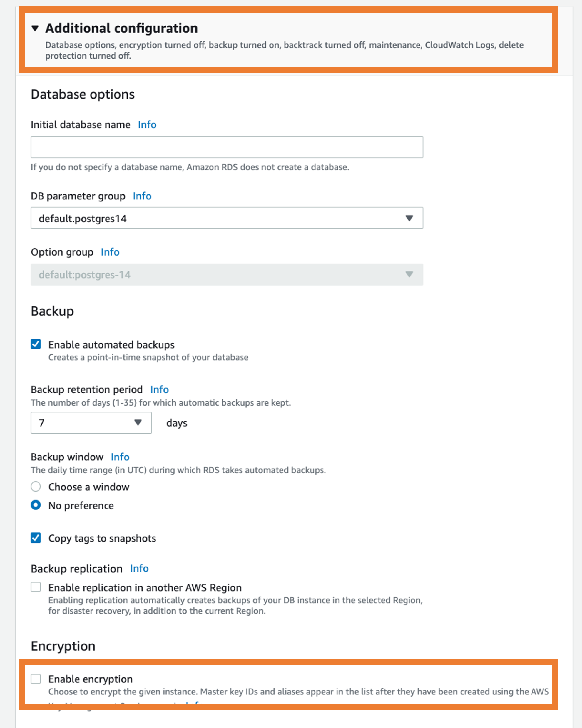Open the Backup retention period dropdown
This screenshot has width=582, height=728.
[91, 422]
